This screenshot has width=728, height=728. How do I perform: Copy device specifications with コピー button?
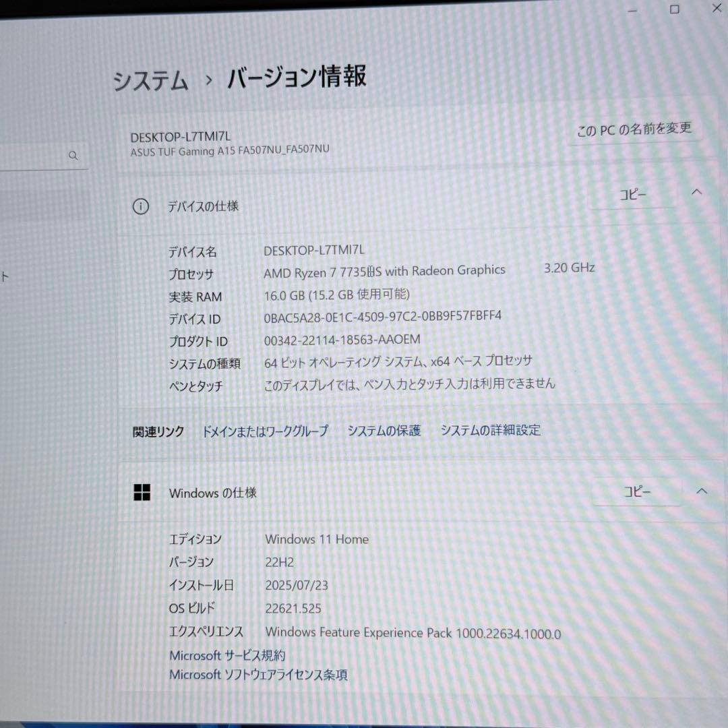tap(633, 194)
